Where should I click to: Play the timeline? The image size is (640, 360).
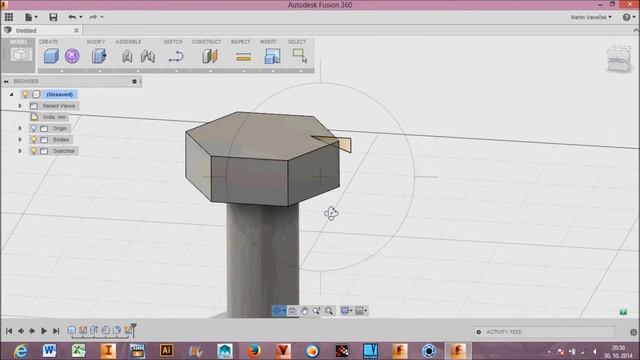coord(44,331)
